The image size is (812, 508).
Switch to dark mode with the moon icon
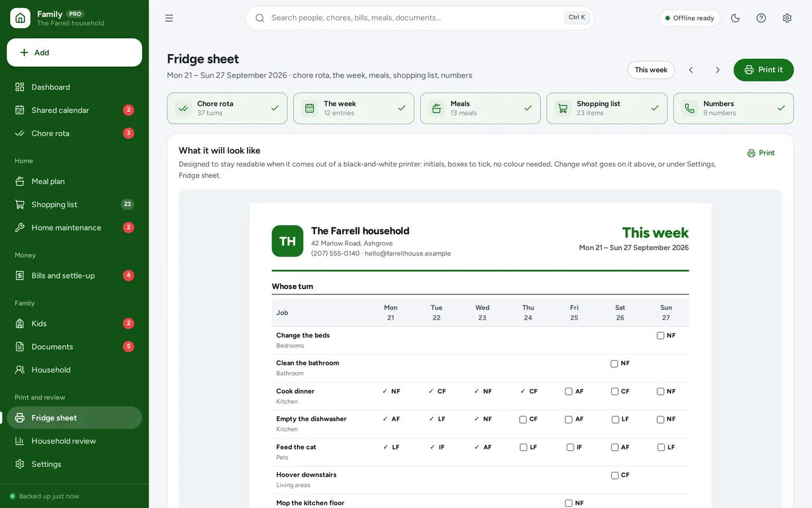[x=735, y=18]
